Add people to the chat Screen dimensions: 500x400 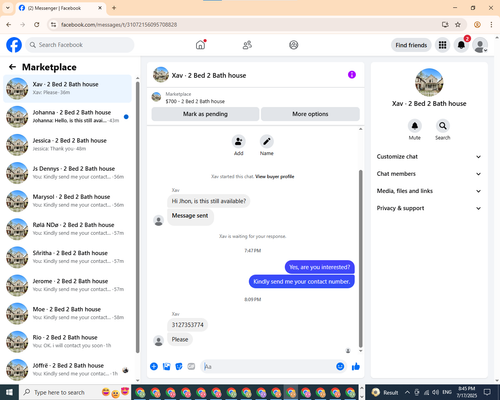pos(239,141)
